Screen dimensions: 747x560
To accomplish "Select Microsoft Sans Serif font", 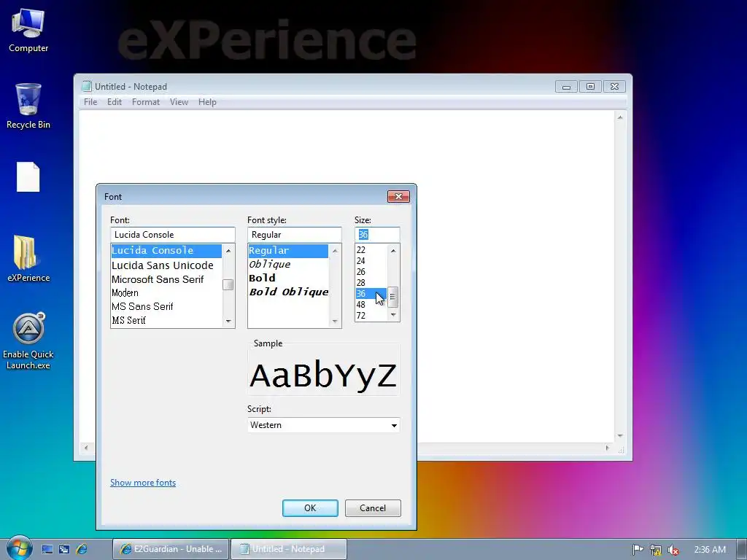I will pyautogui.click(x=166, y=279).
